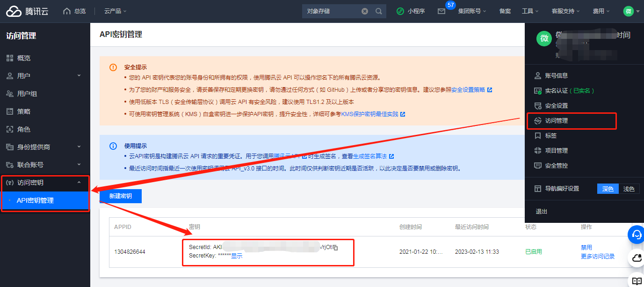
Task: Click the 已启用 status text
Action: 534,252
